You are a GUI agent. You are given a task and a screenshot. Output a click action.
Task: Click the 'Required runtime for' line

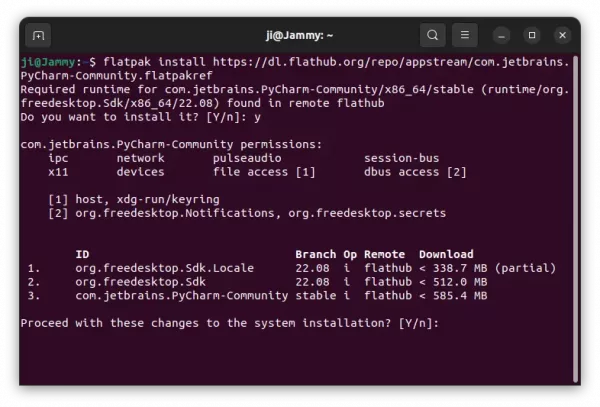coord(295,90)
